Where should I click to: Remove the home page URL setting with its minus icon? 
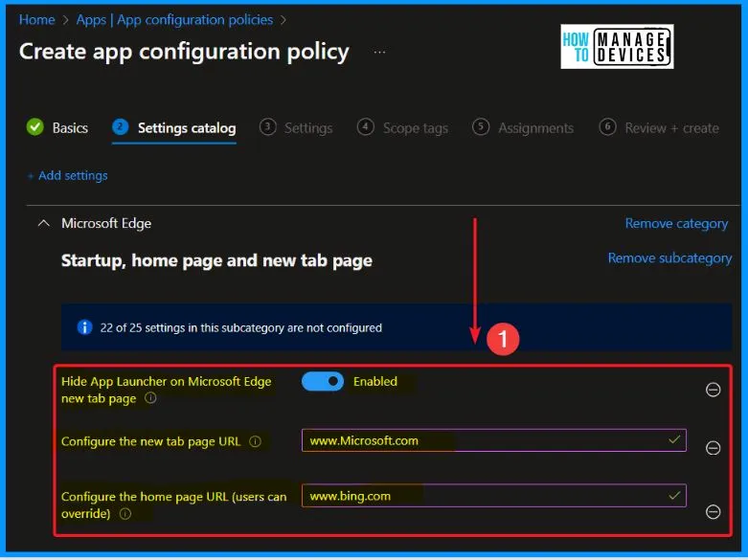713,512
